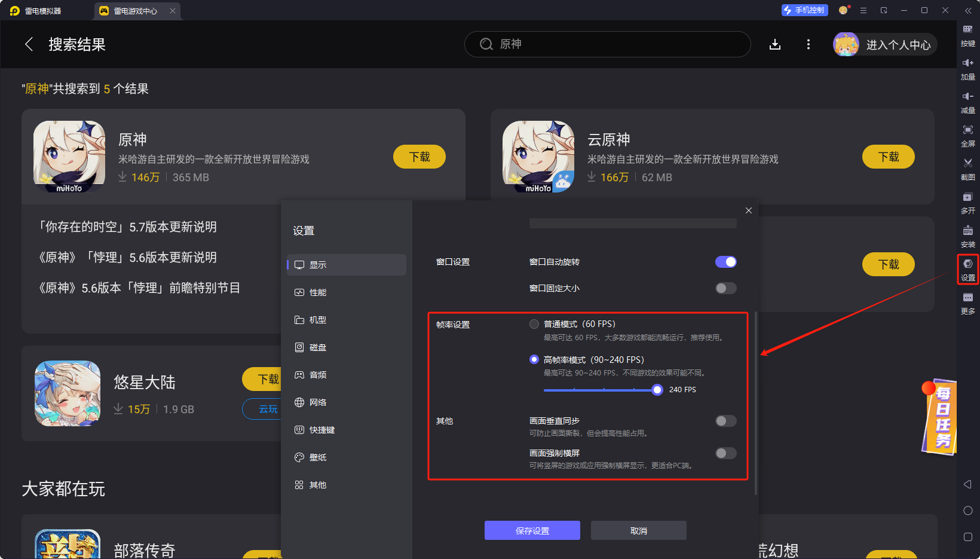Download 云原神 with its 下载 button

coord(889,157)
